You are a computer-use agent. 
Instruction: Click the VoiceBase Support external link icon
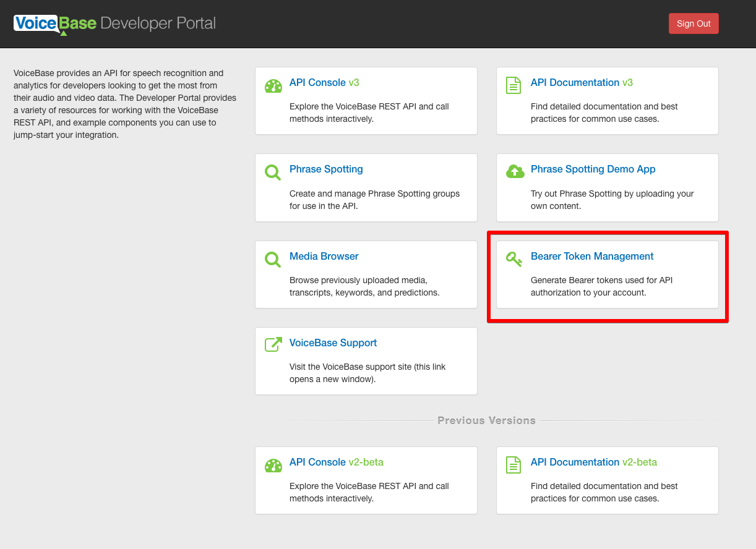click(273, 344)
